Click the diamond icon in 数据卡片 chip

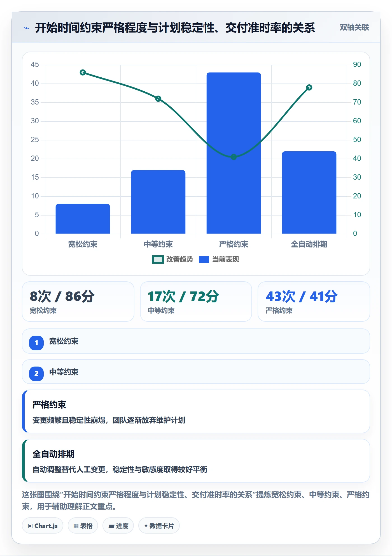tap(146, 526)
